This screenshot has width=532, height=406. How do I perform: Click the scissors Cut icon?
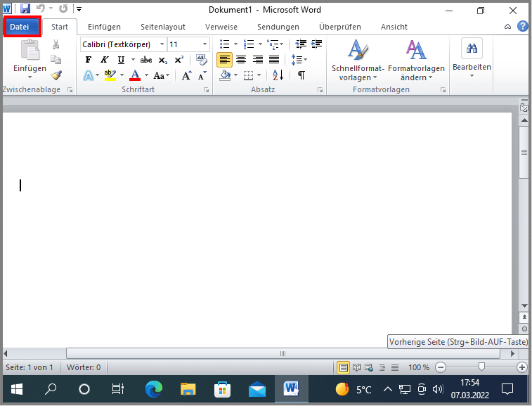point(56,44)
